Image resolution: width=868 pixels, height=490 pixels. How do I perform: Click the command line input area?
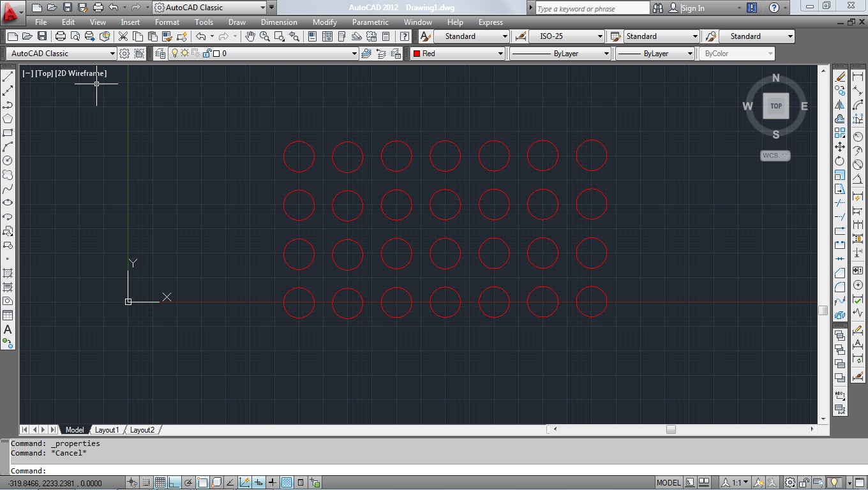[434, 471]
